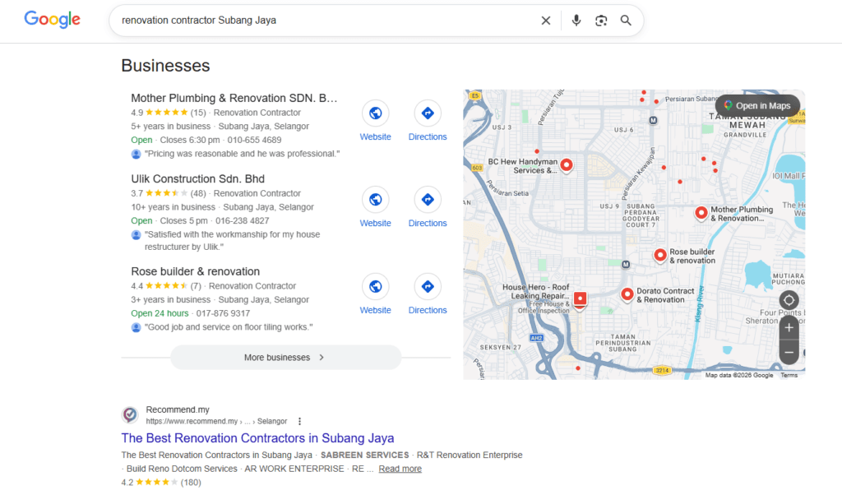Get Directions icon for Rose builder & renovation
This screenshot has height=504, width=842.
pos(428,287)
